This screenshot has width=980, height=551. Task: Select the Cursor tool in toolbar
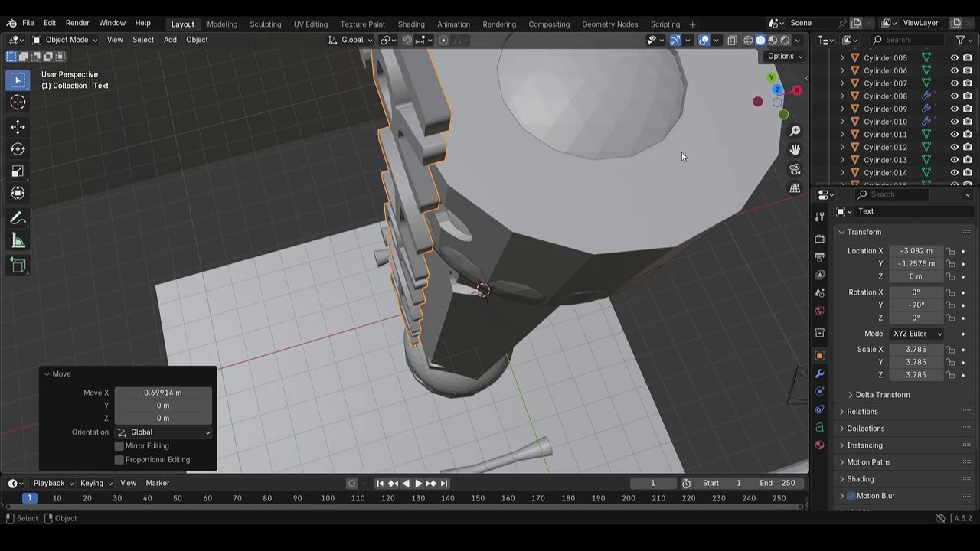(18, 103)
